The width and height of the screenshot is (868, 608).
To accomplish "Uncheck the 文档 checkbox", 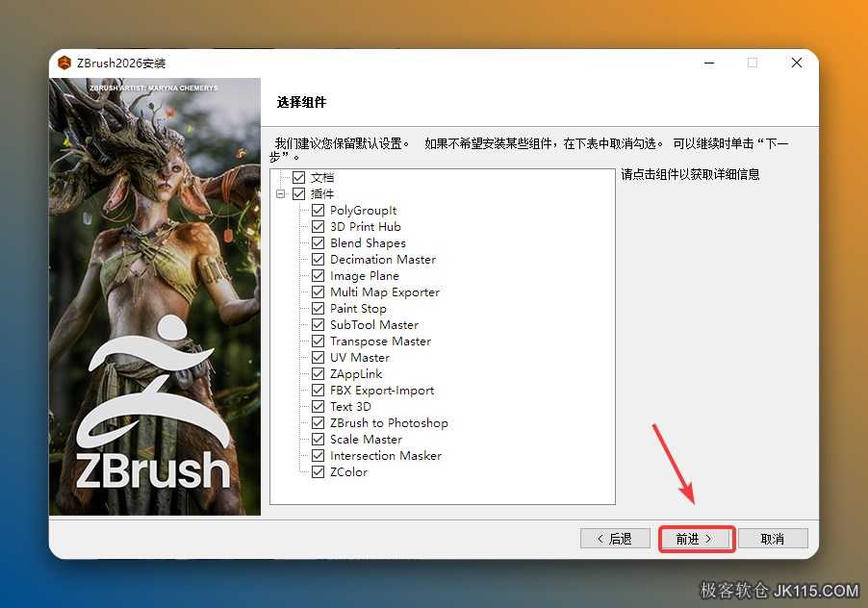I will (299, 178).
